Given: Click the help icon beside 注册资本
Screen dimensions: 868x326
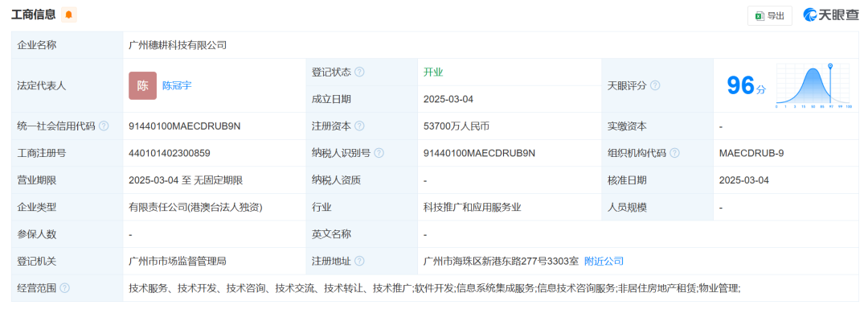Looking at the screenshot, I should (359, 126).
